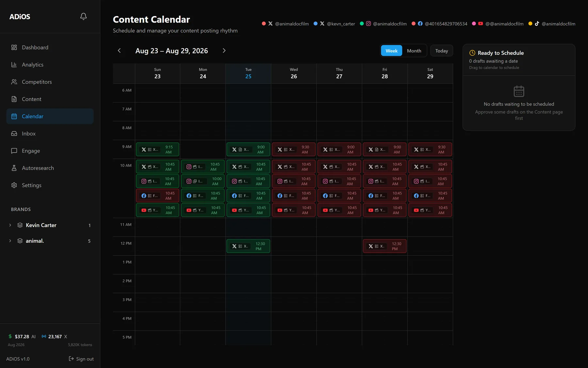Expand the animal. brand

[x=10, y=241]
